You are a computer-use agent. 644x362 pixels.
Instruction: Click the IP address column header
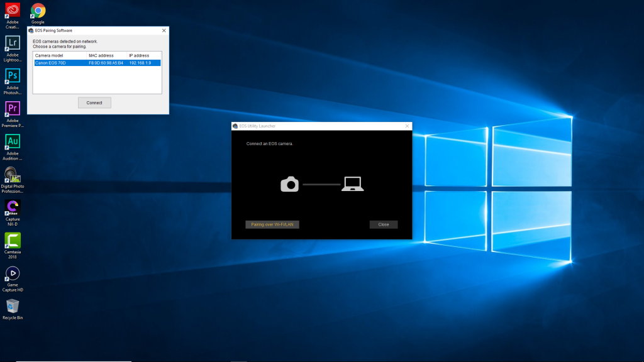(x=143, y=55)
